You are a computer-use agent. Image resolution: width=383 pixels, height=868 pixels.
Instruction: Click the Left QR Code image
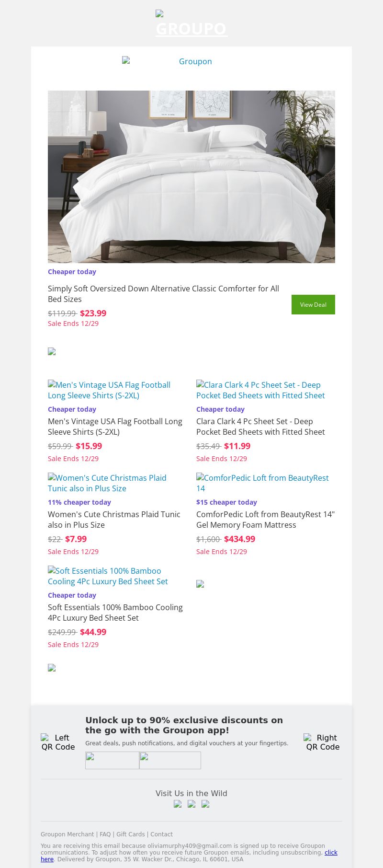point(58,742)
